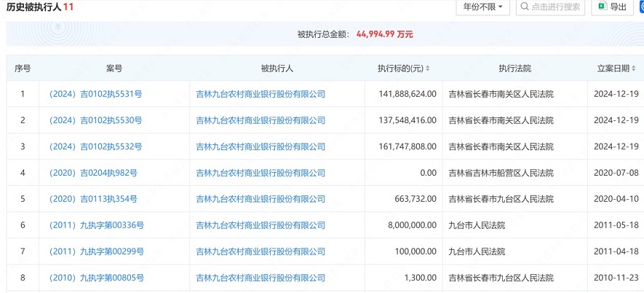Open case (2020) 吉0113执354号
The height and width of the screenshot is (293, 644).
click(x=93, y=199)
